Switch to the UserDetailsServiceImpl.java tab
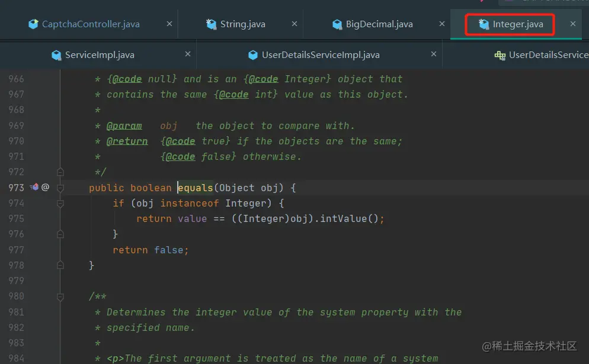The width and height of the screenshot is (589, 364). [x=321, y=55]
